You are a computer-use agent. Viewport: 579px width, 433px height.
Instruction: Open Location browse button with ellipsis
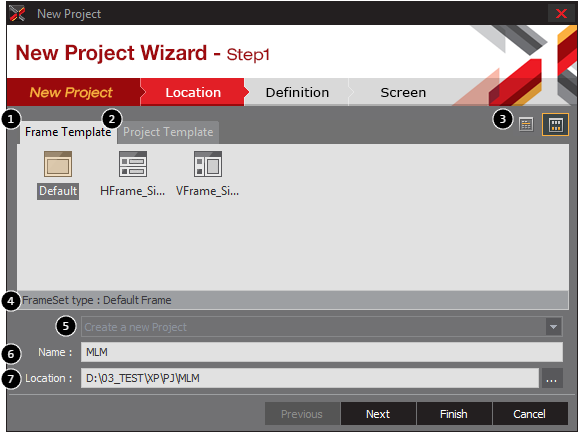[x=551, y=378]
